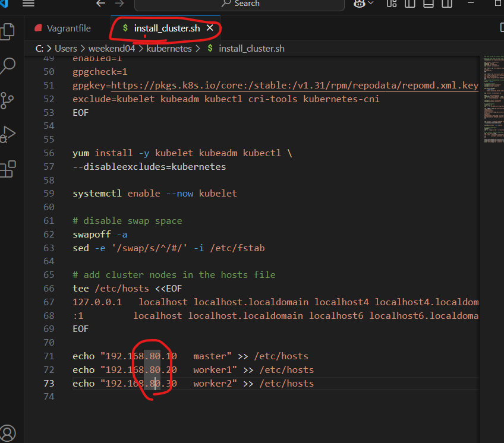Click line number 73 in gutter

(49, 384)
